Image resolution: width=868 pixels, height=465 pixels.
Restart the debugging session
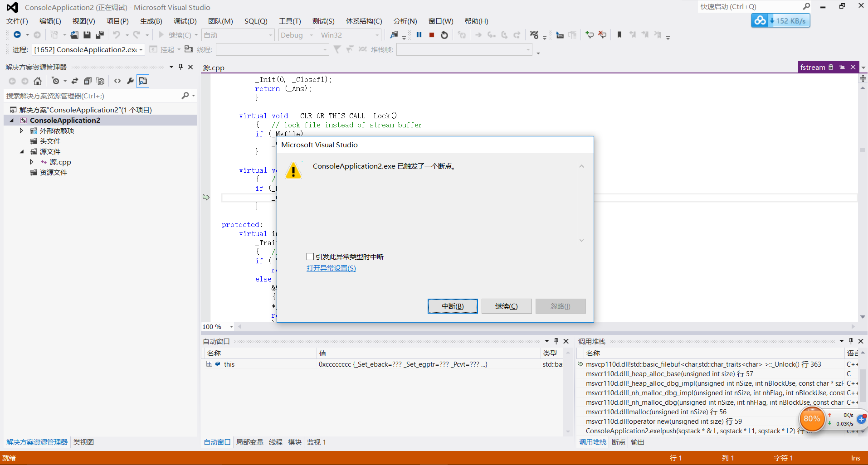[444, 35]
